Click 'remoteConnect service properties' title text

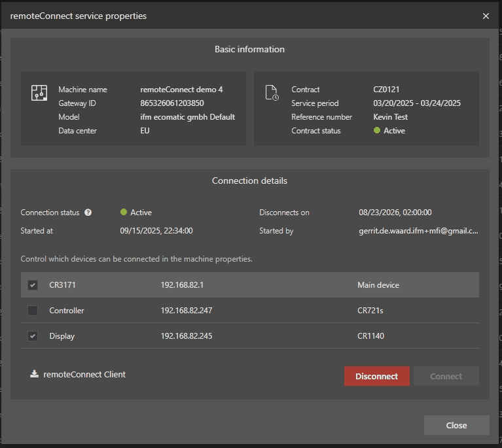79,16
